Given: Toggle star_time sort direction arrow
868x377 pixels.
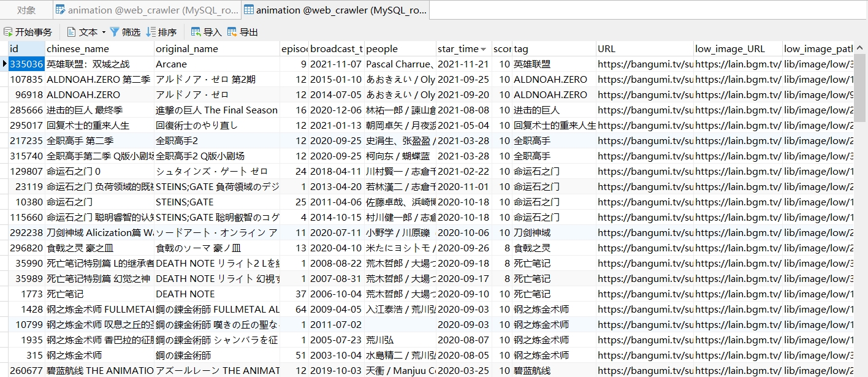Looking at the screenshot, I should coord(484,49).
